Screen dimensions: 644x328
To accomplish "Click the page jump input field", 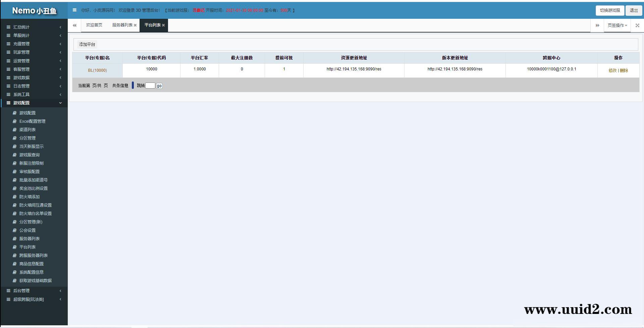I will click(x=150, y=86).
